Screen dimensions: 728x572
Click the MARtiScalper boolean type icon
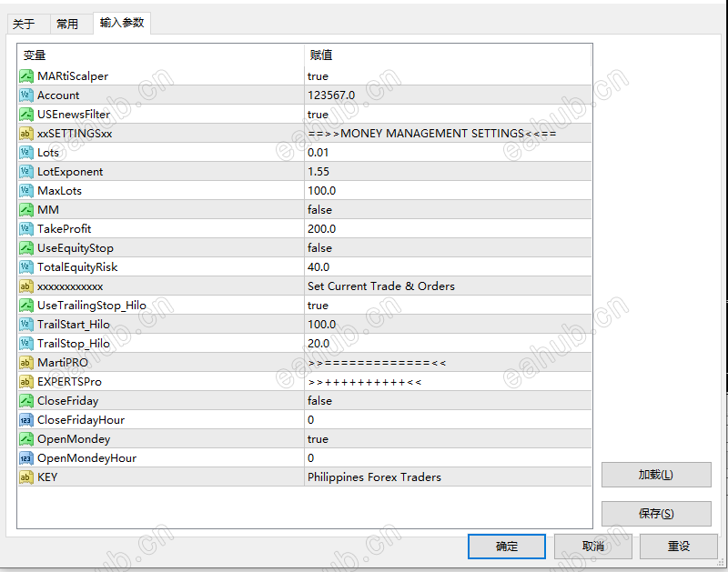pyautogui.click(x=26, y=76)
